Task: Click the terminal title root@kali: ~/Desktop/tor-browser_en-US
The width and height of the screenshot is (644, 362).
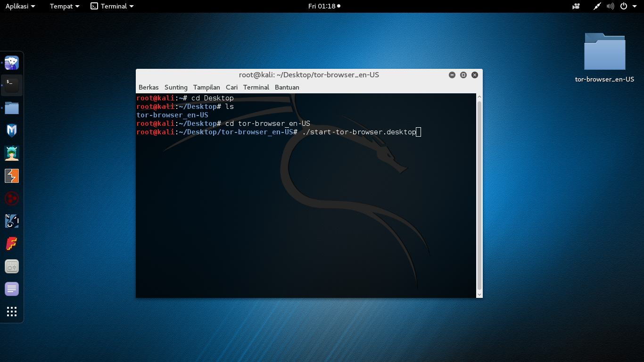Action: [x=309, y=75]
